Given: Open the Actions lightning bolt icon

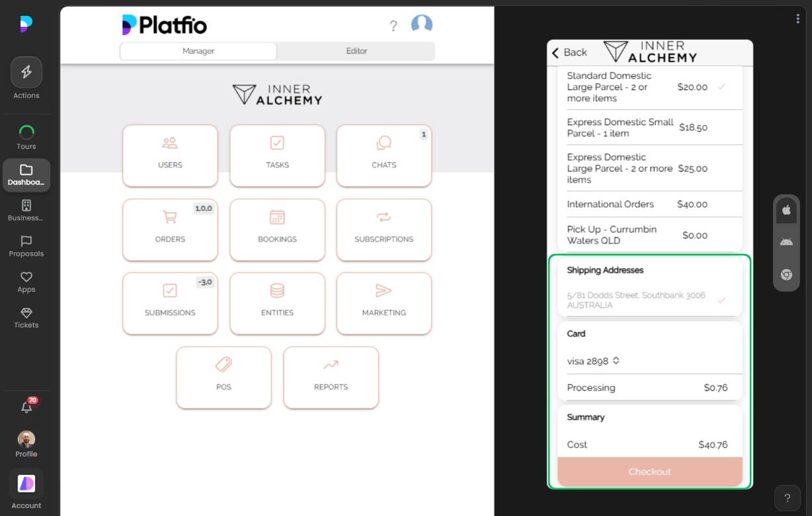Looking at the screenshot, I should (26, 72).
